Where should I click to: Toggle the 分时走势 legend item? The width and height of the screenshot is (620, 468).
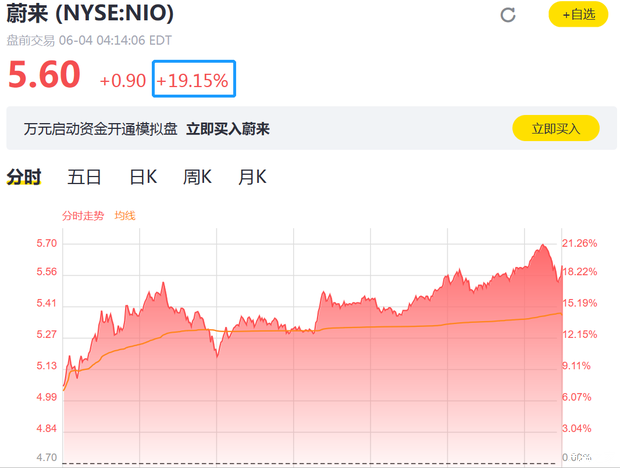83,216
